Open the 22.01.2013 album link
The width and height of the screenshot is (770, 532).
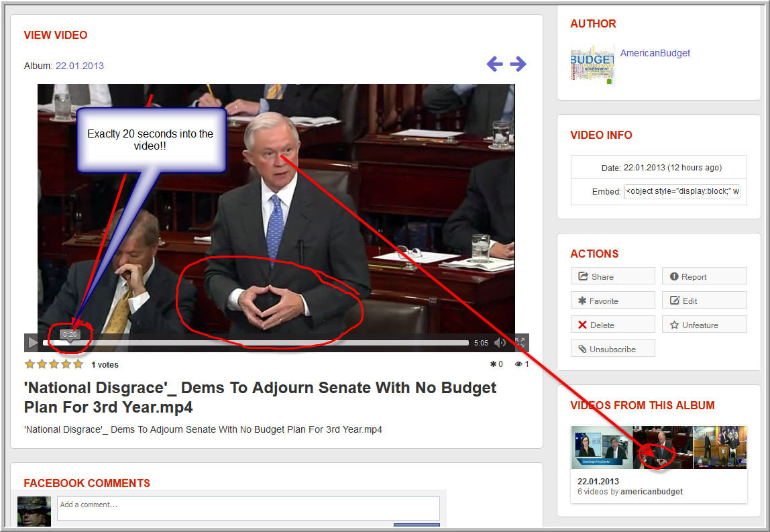[x=80, y=66]
